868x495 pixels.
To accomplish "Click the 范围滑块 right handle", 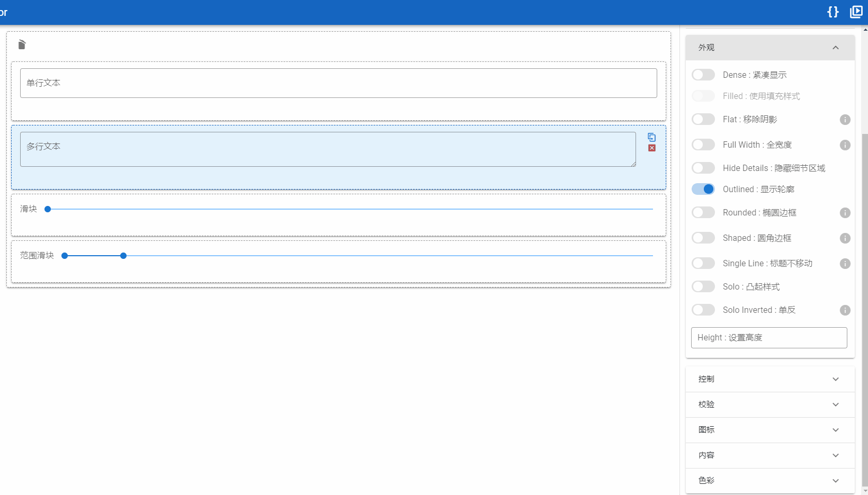I will point(123,256).
